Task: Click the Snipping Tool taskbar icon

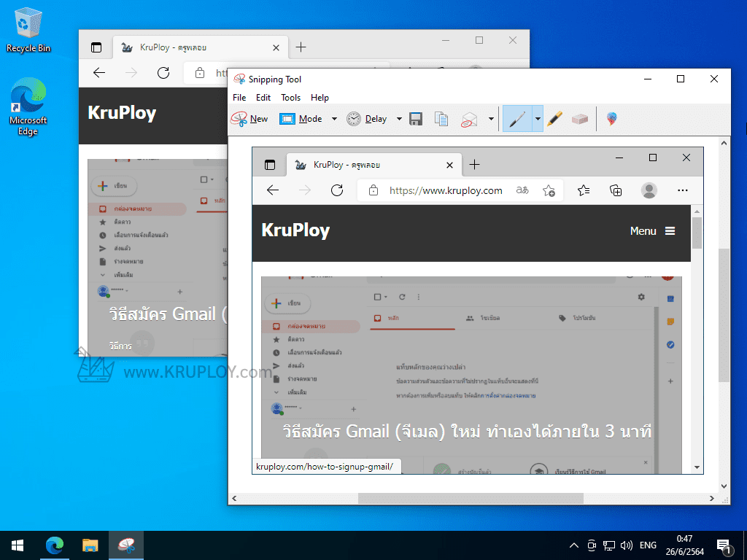Action: (126, 545)
